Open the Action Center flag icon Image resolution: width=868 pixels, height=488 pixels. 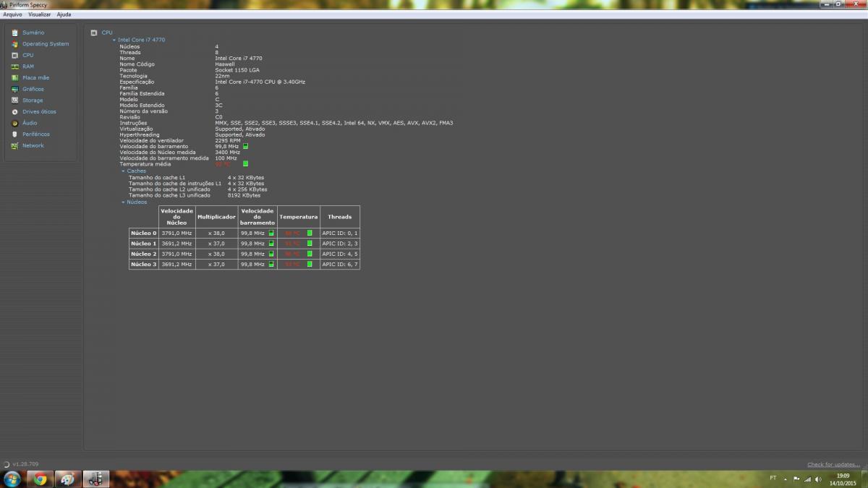click(x=796, y=479)
